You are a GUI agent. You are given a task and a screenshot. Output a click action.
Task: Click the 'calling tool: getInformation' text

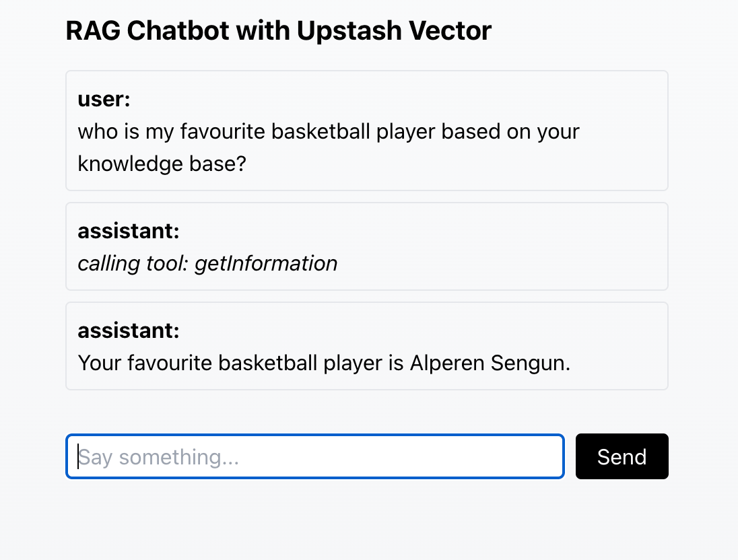(x=207, y=264)
